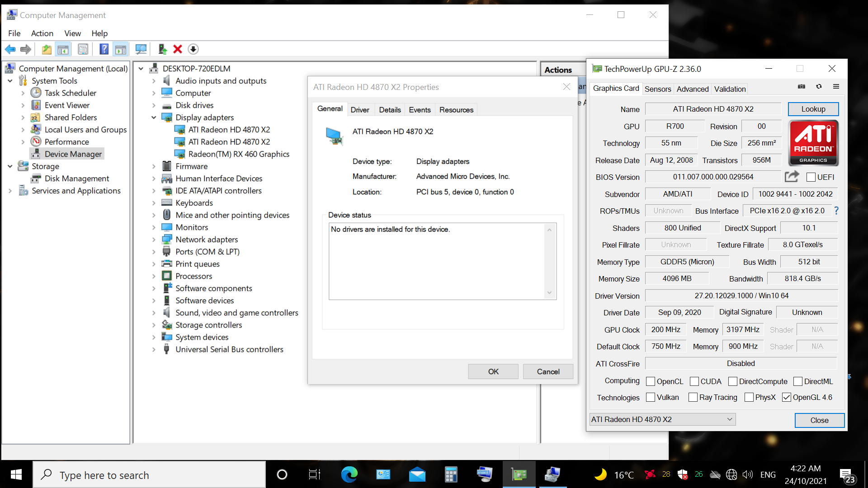The height and width of the screenshot is (488, 868).
Task: Open the GPU selection dropdown in GPU-Z
Action: click(662, 419)
